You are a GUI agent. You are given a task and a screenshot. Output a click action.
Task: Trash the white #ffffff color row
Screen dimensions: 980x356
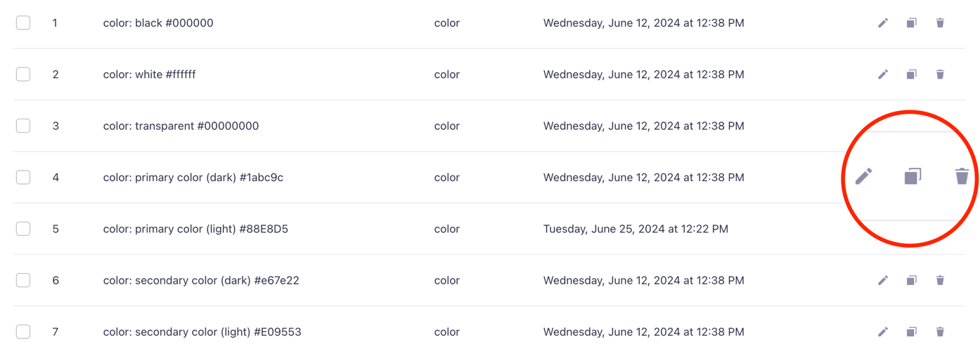940,74
